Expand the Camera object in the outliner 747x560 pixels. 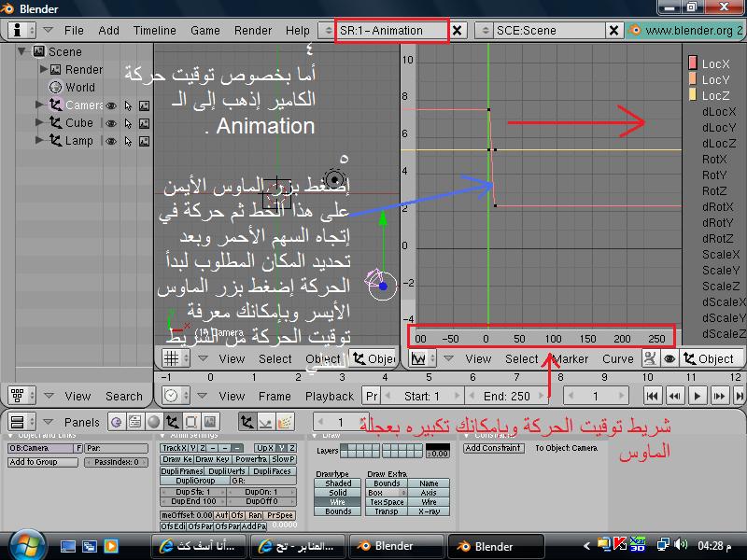click(x=39, y=105)
